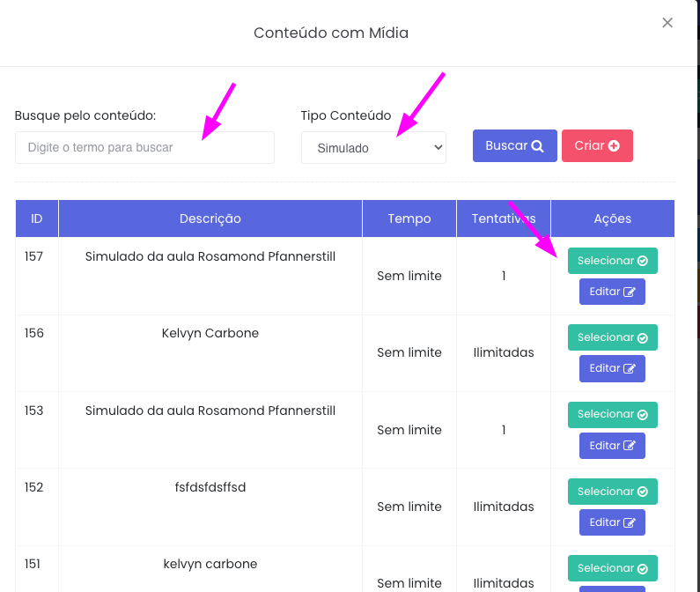The image size is (700, 592).
Task: Click the Tempo column header
Action: 409,218
